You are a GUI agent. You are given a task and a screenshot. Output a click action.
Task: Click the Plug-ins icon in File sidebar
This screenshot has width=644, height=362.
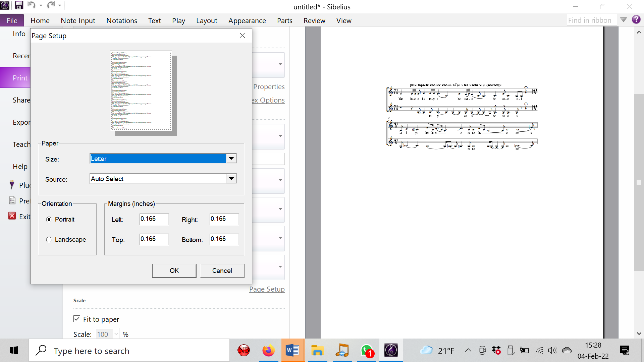coord(12,185)
